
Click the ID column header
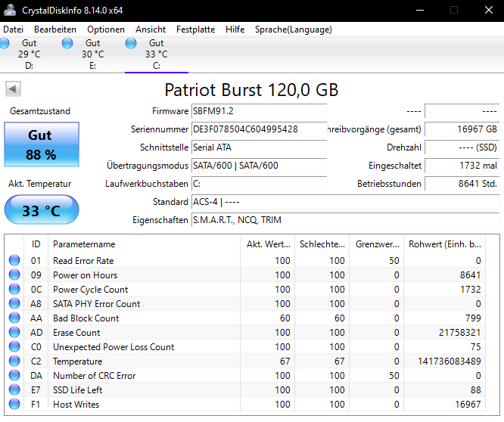click(x=36, y=244)
